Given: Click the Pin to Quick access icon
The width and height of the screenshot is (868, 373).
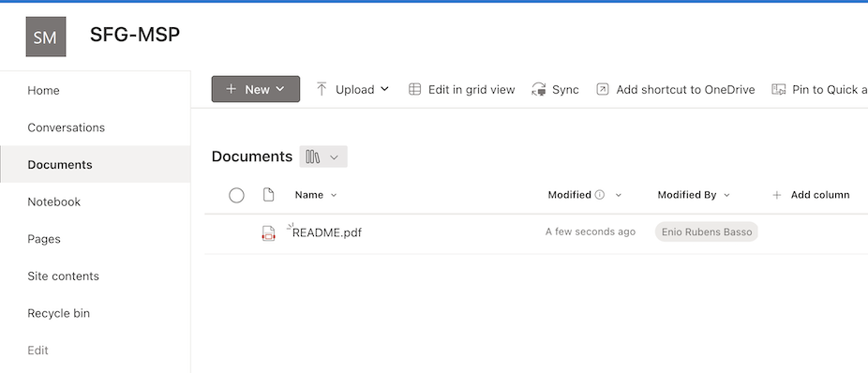Looking at the screenshot, I should tap(778, 89).
